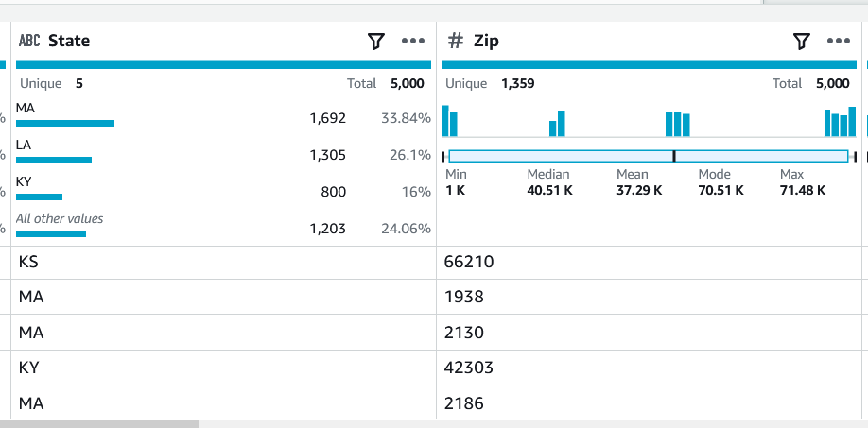Select the Zip column header title

point(486,42)
